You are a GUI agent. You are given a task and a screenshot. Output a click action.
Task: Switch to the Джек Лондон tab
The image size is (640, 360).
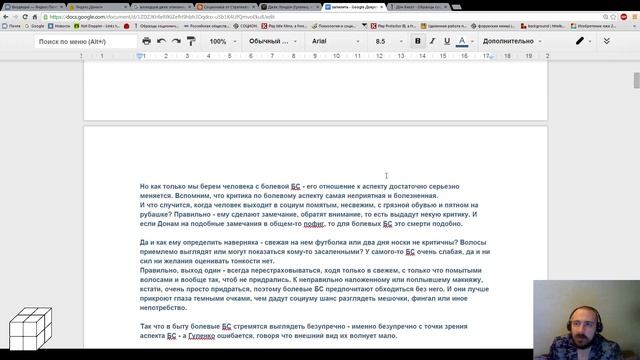tap(289, 7)
